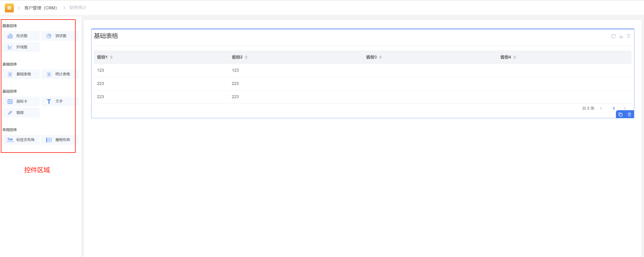
Task: Select page 1 in pagination
Action: (613, 108)
